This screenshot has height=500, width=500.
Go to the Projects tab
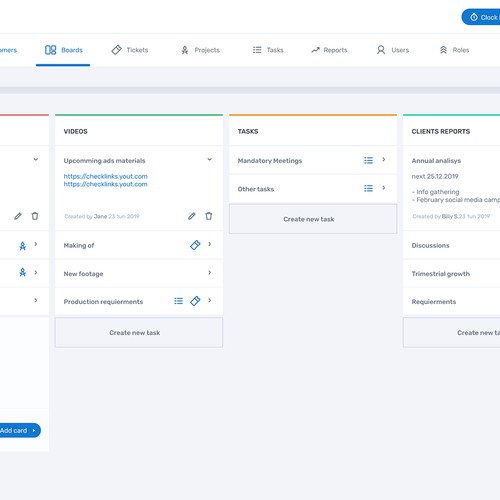[x=200, y=50]
